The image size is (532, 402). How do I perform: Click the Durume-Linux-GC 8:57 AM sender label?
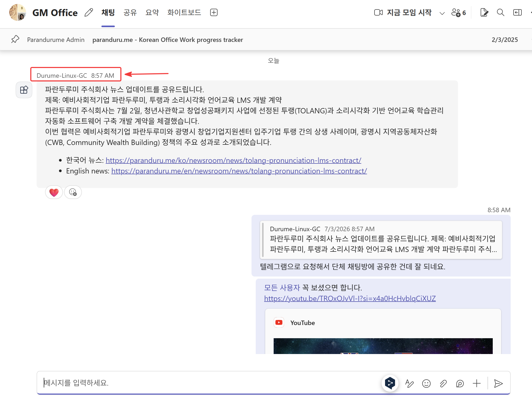(x=75, y=75)
